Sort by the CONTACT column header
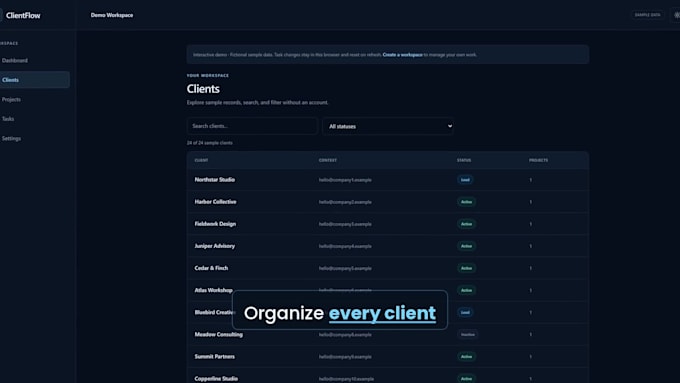 (x=328, y=160)
